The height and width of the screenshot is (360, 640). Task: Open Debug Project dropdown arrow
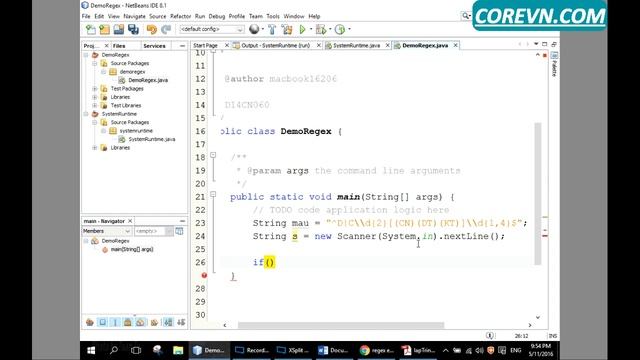click(x=330, y=29)
